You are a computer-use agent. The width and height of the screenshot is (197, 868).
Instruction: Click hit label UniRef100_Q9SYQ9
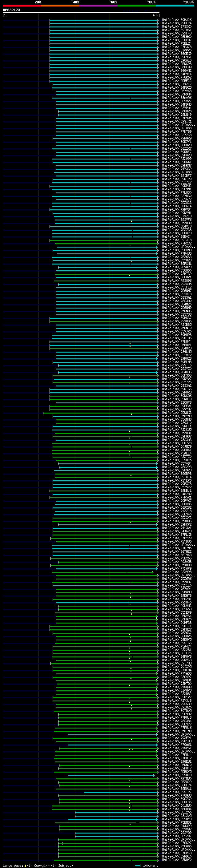pos(177,833)
